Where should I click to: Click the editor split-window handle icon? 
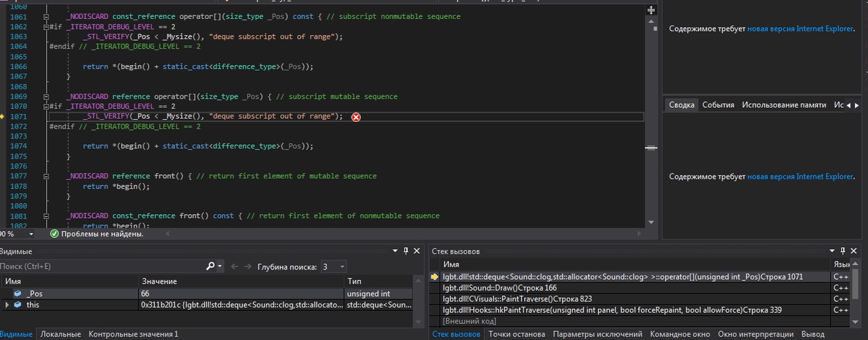[x=651, y=10]
